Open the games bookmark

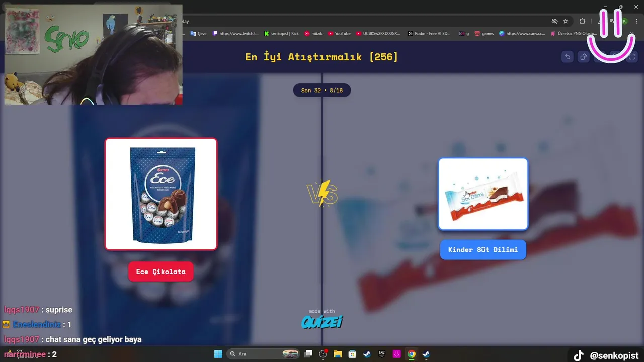pos(484,34)
